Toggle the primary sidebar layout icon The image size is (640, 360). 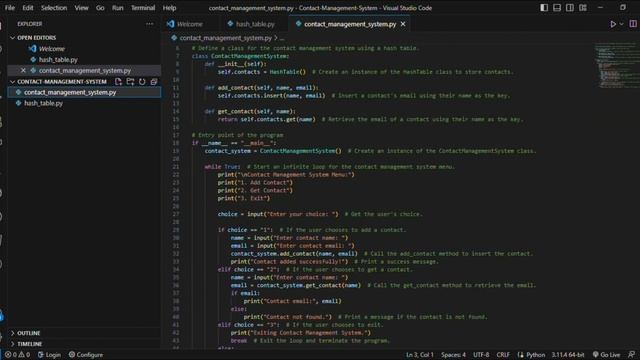[544, 8]
